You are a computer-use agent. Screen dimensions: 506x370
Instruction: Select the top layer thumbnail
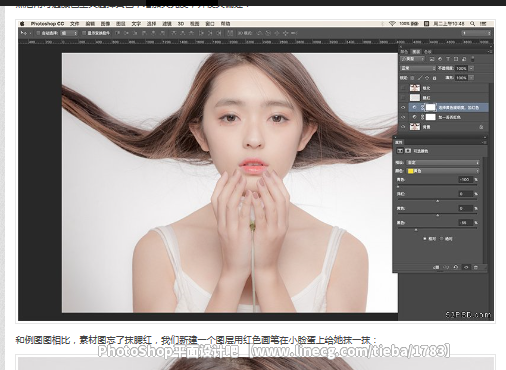click(x=415, y=88)
